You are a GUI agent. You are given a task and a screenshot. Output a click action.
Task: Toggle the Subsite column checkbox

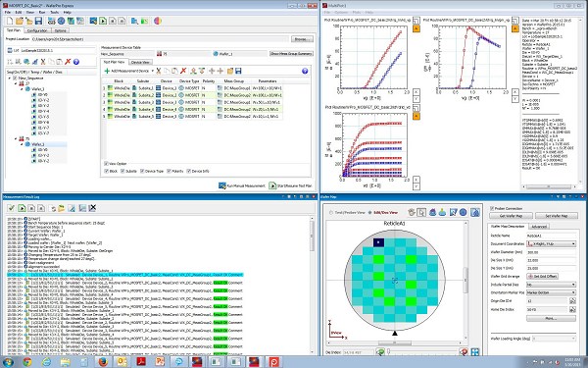[x=122, y=171]
